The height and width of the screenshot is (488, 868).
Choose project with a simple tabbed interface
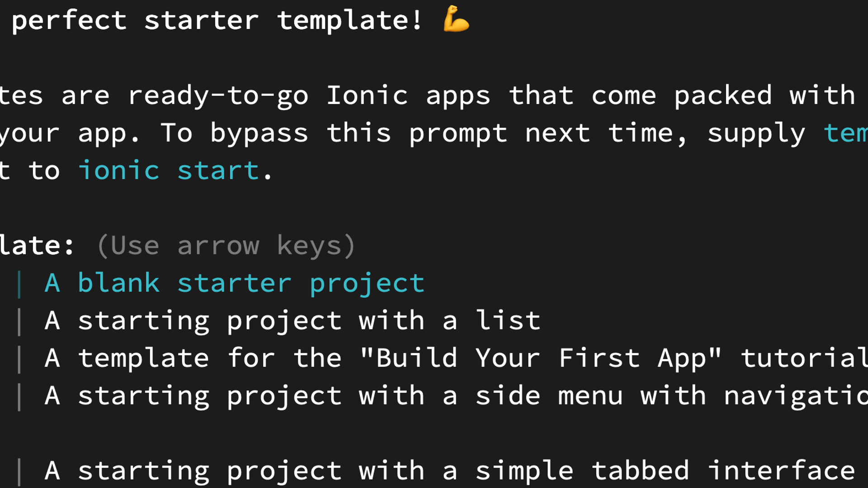[450, 471]
